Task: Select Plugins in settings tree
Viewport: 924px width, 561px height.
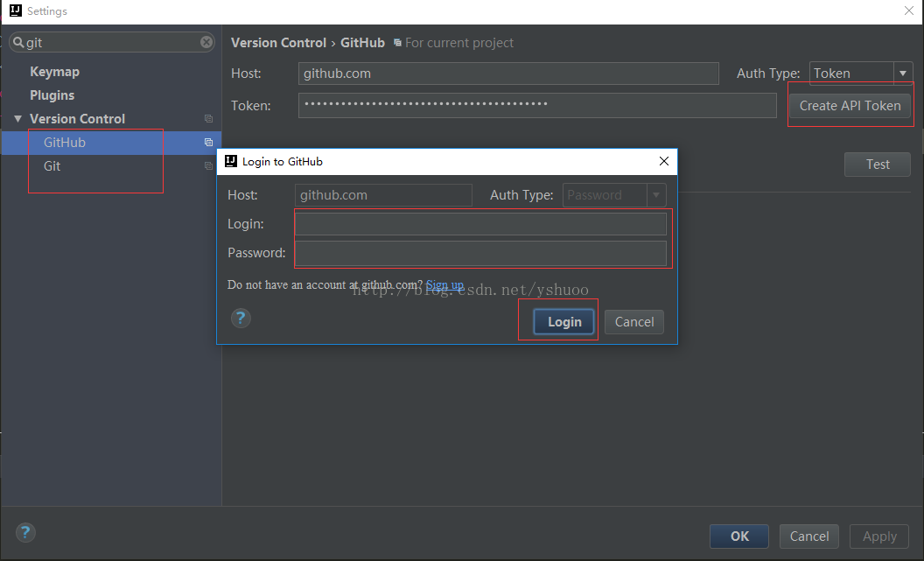Action: [52, 95]
